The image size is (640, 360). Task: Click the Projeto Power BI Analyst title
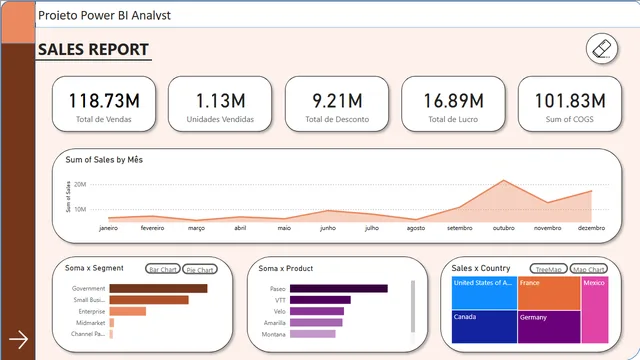click(x=104, y=16)
